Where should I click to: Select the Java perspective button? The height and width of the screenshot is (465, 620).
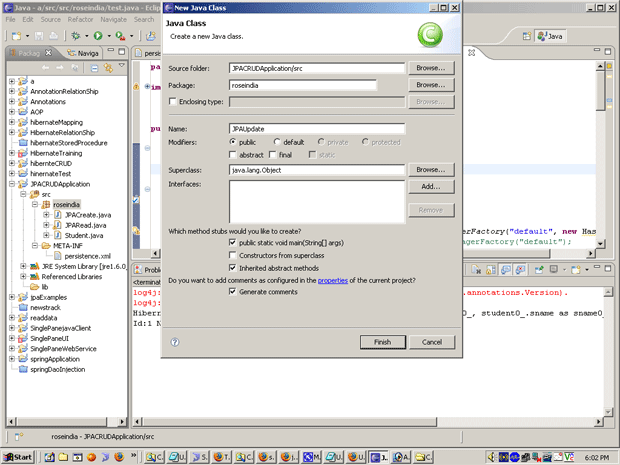[x=550, y=36]
